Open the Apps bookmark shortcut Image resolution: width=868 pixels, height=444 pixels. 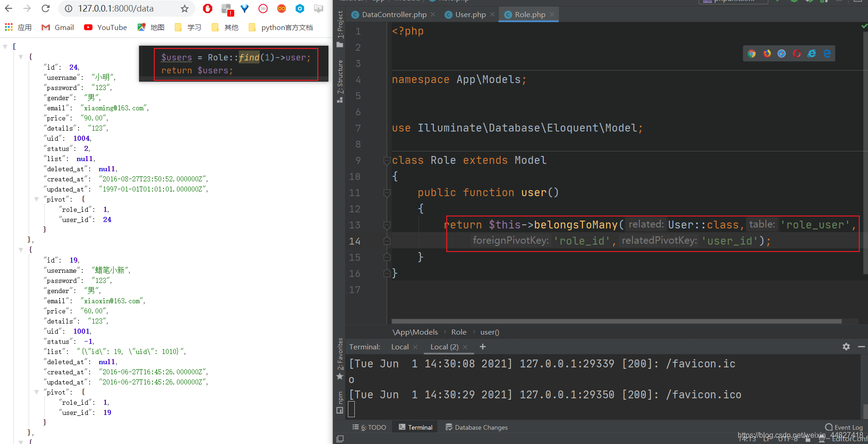pyautogui.click(x=18, y=27)
